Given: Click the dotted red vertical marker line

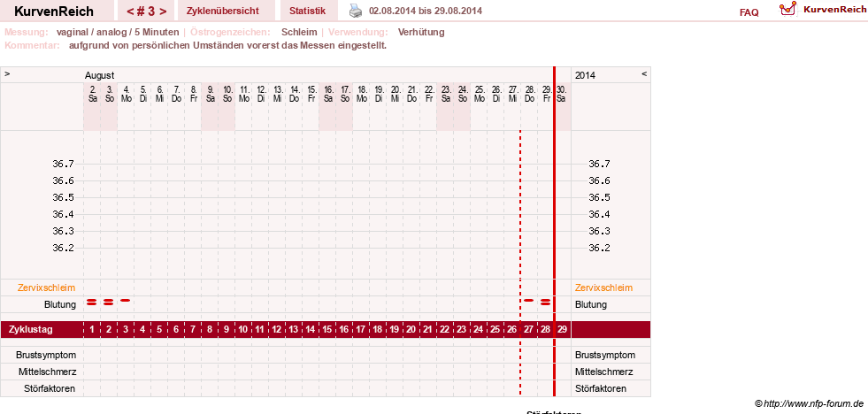Looking at the screenshot, I should (x=520, y=263).
